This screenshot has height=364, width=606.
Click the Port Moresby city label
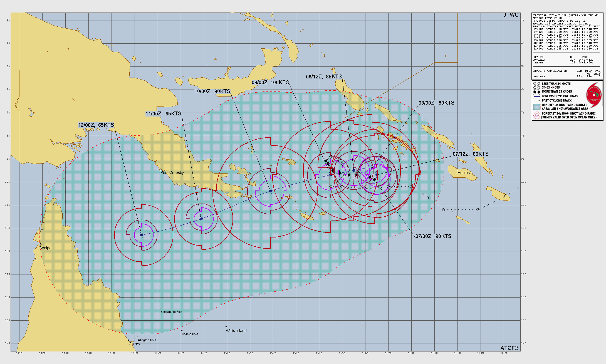click(172, 173)
